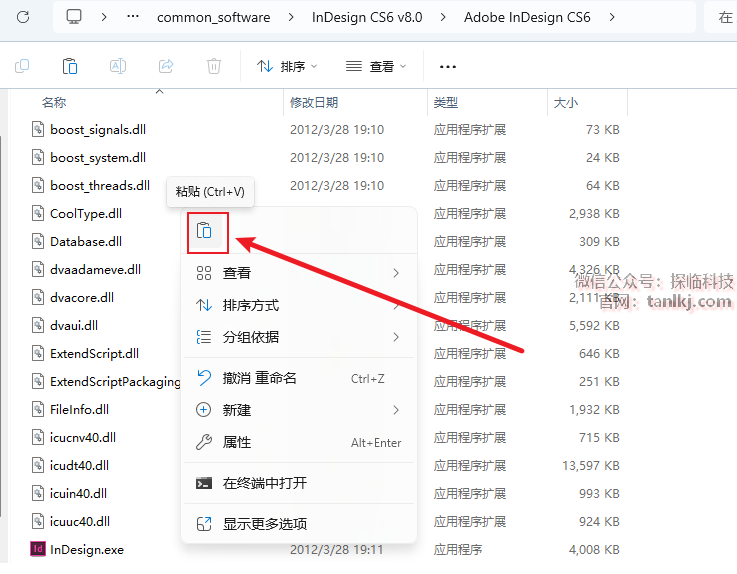Click the This PC monitor icon
Screen dimensions: 737x574
coord(74,17)
